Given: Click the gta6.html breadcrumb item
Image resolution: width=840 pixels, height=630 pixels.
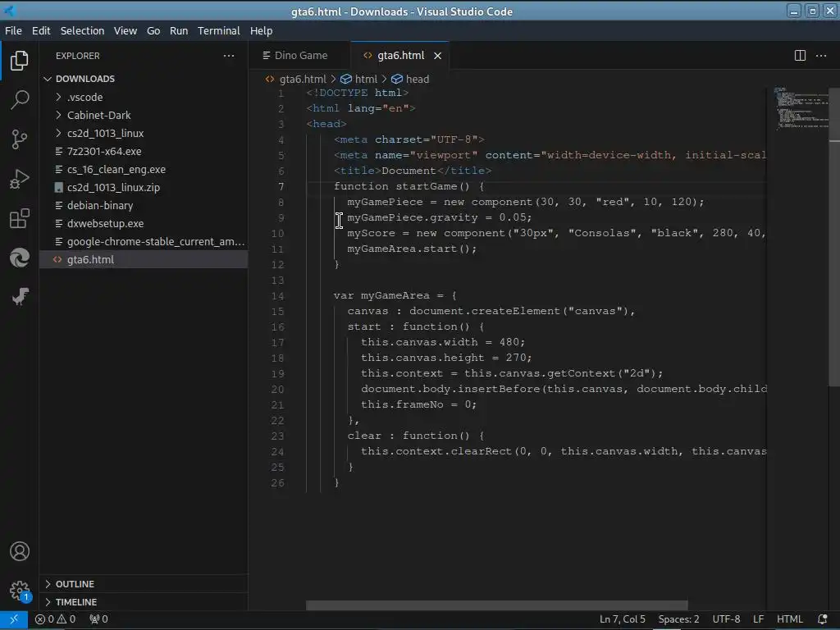Looking at the screenshot, I should tap(295, 80).
